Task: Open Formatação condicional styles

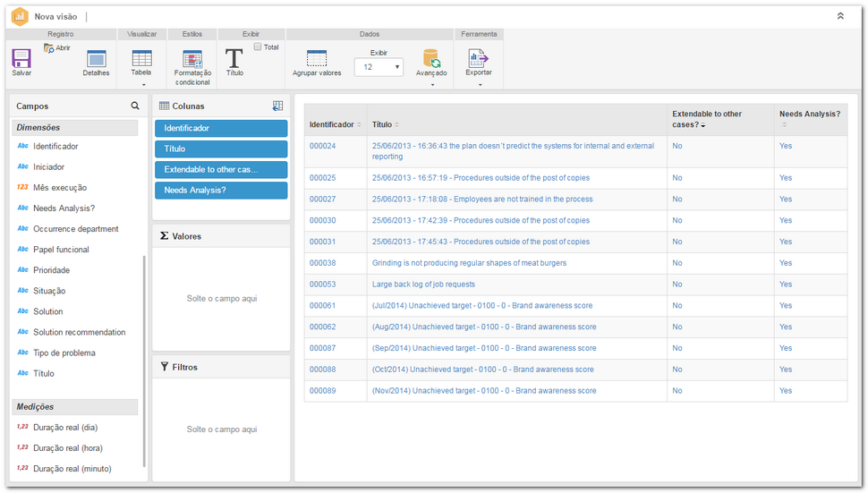Action: (192, 59)
